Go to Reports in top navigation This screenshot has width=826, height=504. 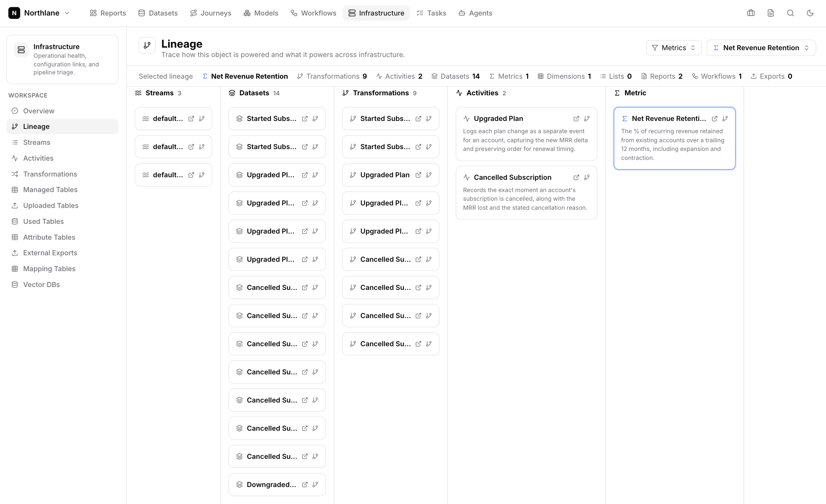108,13
